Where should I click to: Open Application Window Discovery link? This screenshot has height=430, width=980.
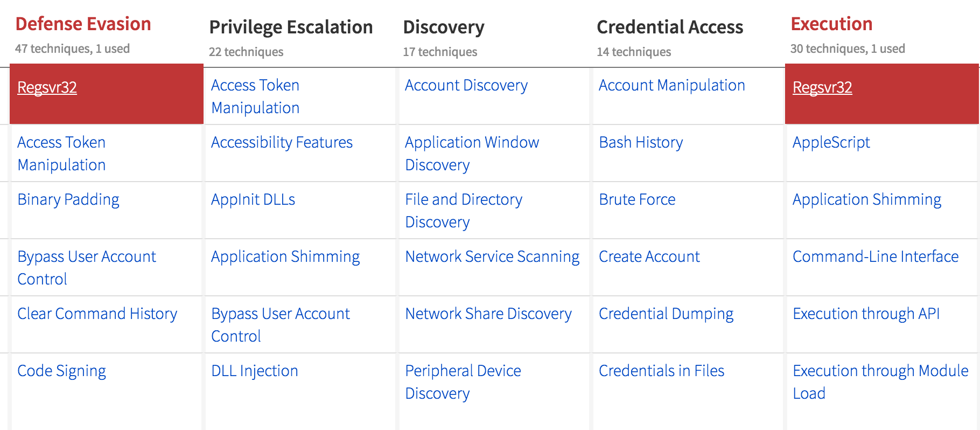472,142
